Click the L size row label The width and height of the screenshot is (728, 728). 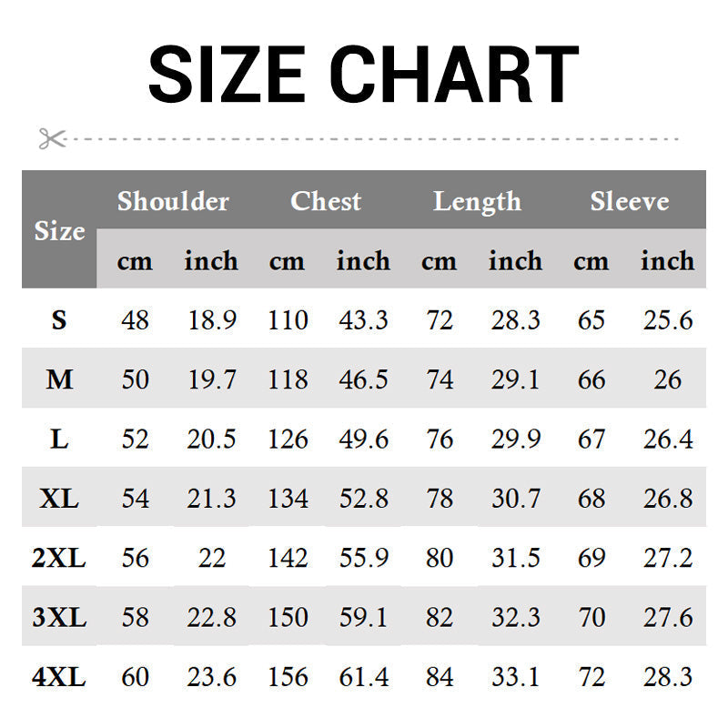[59, 439]
